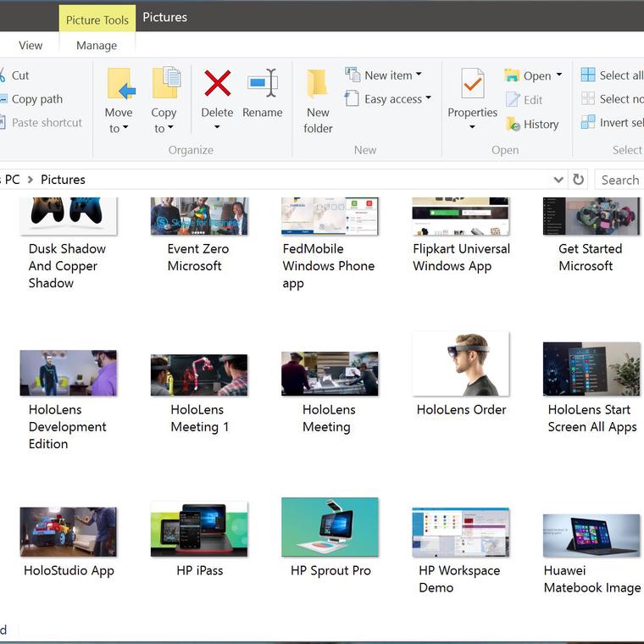
Task: Click the Select all icon
Action: pos(588,75)
